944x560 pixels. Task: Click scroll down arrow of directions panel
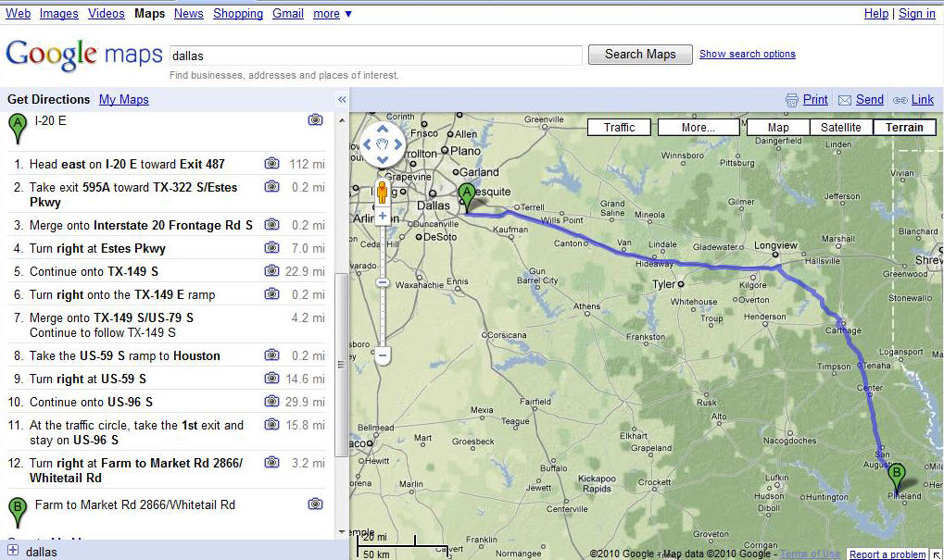pyautogui.click(x=341, y=532)
